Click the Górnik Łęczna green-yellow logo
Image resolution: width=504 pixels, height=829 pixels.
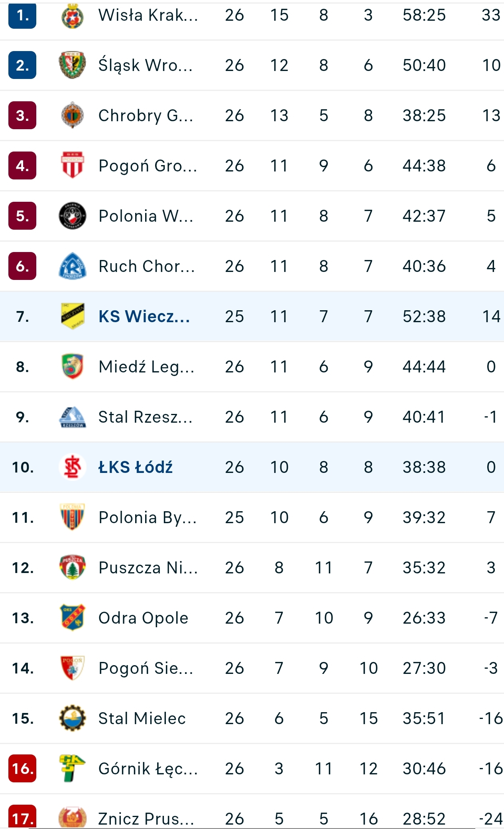(72, 768)
